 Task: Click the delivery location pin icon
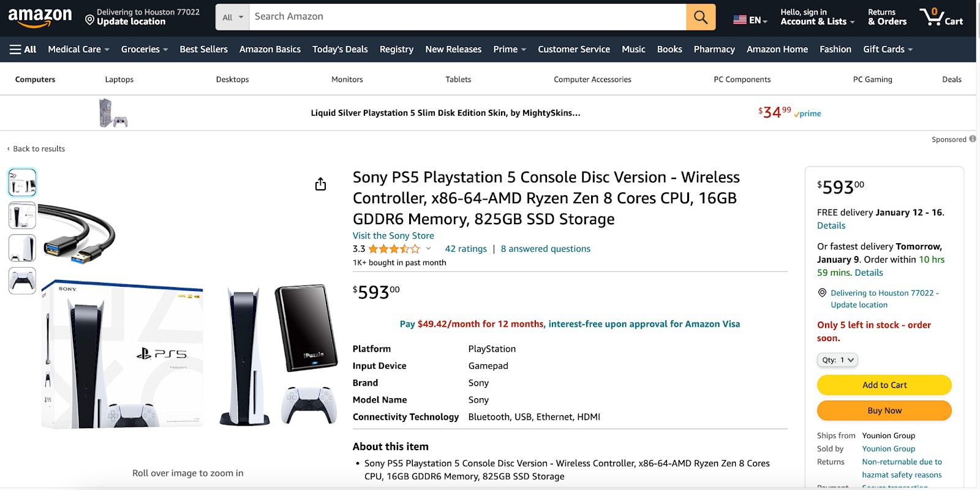pos(89,20)
